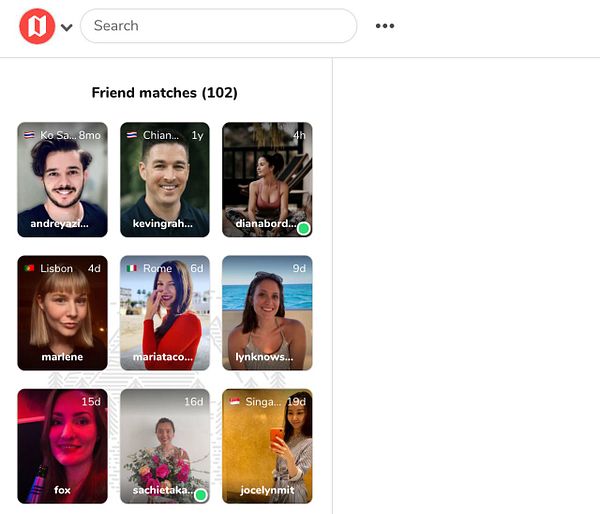The height and width of the screenshot is (514, 600).
Task: Click the Singapore flag on jocelynmit card
Action: pos(234,401)
